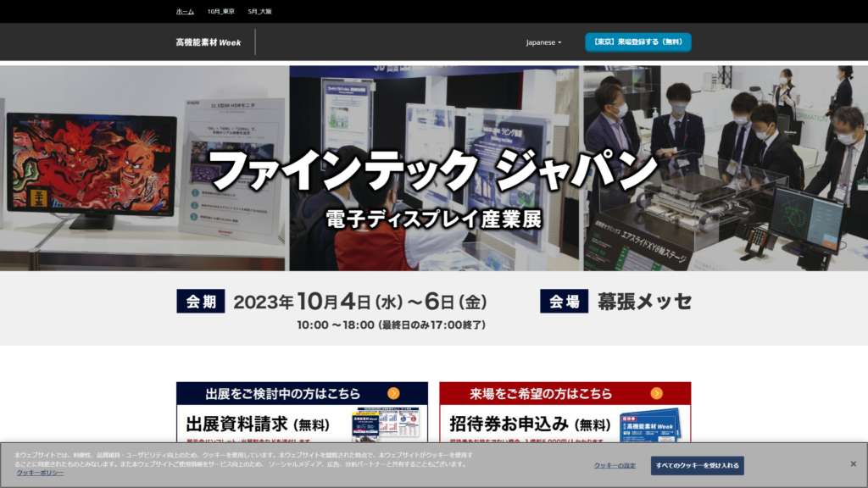Open クッキーポリシー link
This screenshot has height=488, width=868.
point(40,473)
